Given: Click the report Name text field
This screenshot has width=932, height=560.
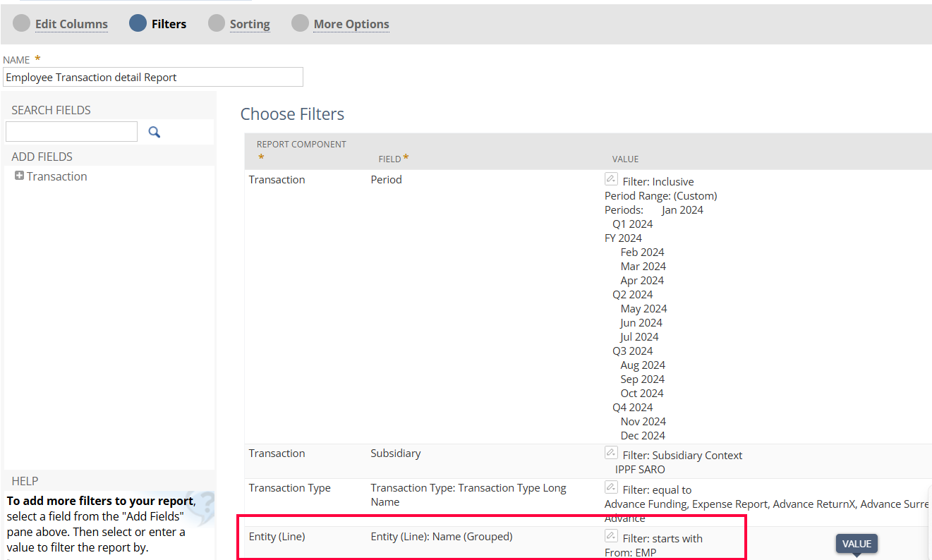Looking at the screenshot, I should [153, 77].
